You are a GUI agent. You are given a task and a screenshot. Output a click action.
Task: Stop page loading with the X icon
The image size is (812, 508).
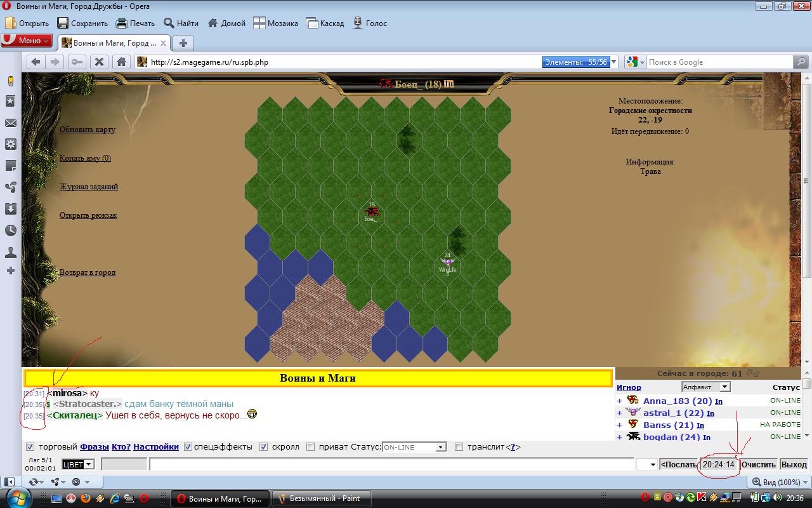(99, 62)
